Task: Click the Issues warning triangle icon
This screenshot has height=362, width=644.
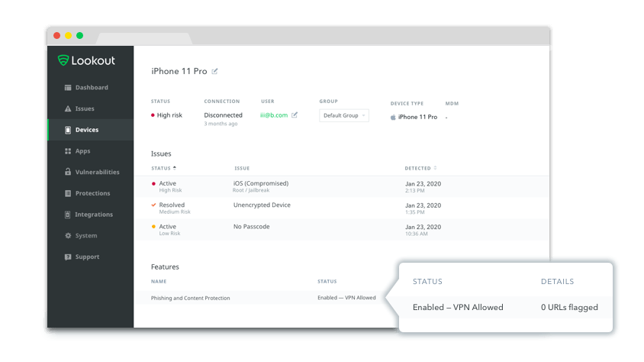Action: (68, 109)
